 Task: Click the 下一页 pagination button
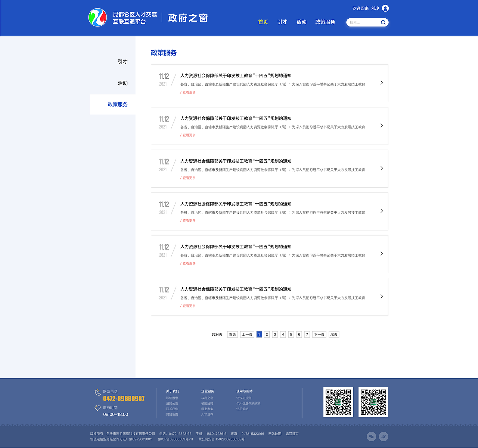click(319, 334)
